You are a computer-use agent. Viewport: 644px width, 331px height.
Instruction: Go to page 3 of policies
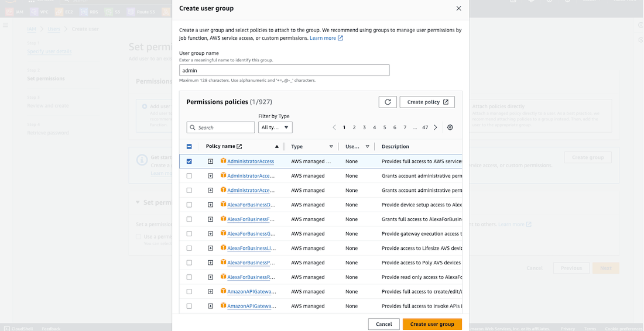[364, 127]
